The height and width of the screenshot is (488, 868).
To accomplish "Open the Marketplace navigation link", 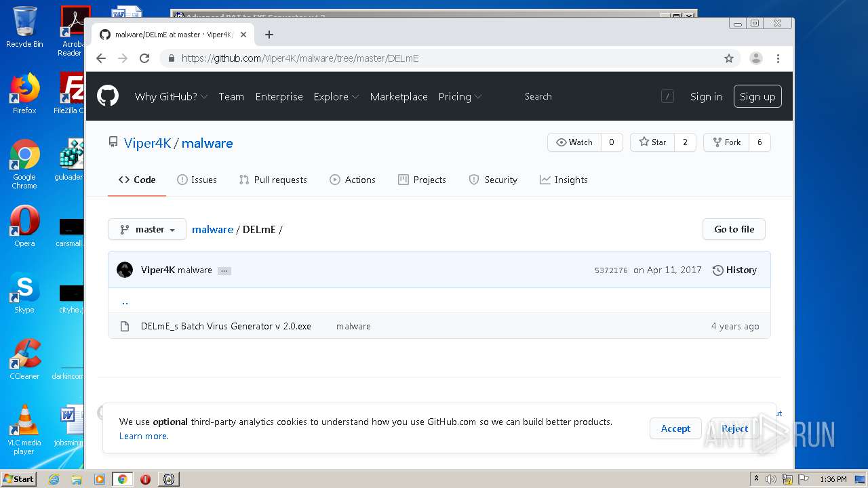I will [399, 97].
